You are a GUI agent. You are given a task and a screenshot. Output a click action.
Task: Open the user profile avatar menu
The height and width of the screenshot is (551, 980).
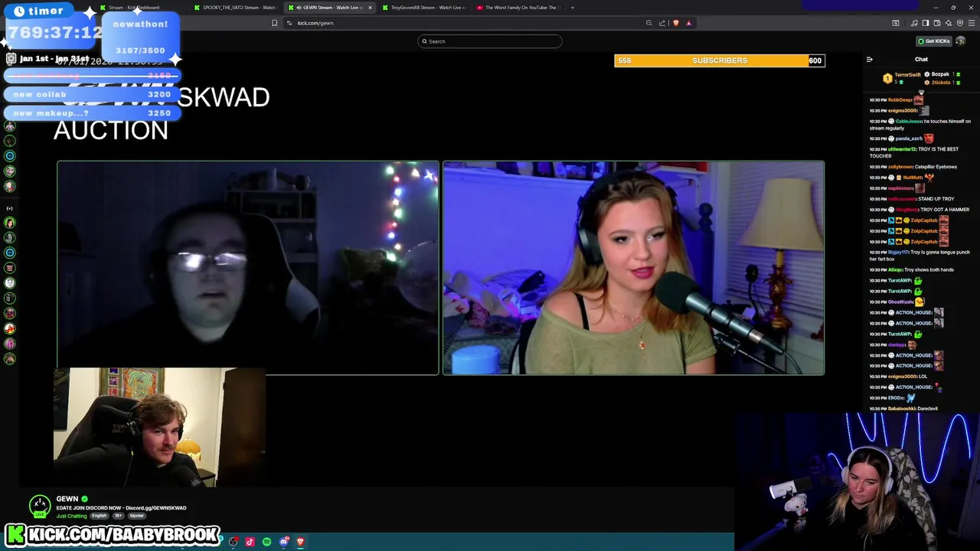pyautogui.click(x=961, y=41)
